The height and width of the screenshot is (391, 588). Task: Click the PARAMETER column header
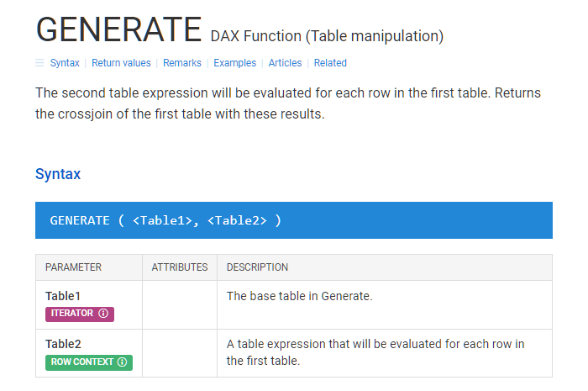74,267
